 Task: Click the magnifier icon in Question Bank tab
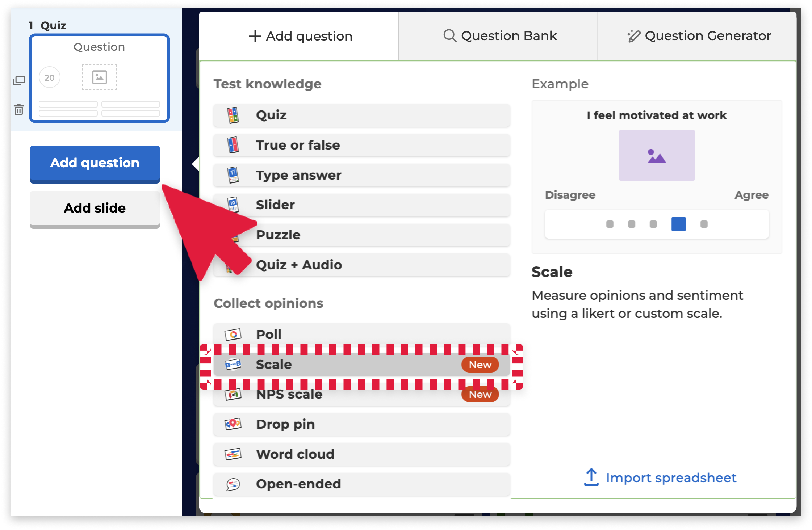point(450,36)
